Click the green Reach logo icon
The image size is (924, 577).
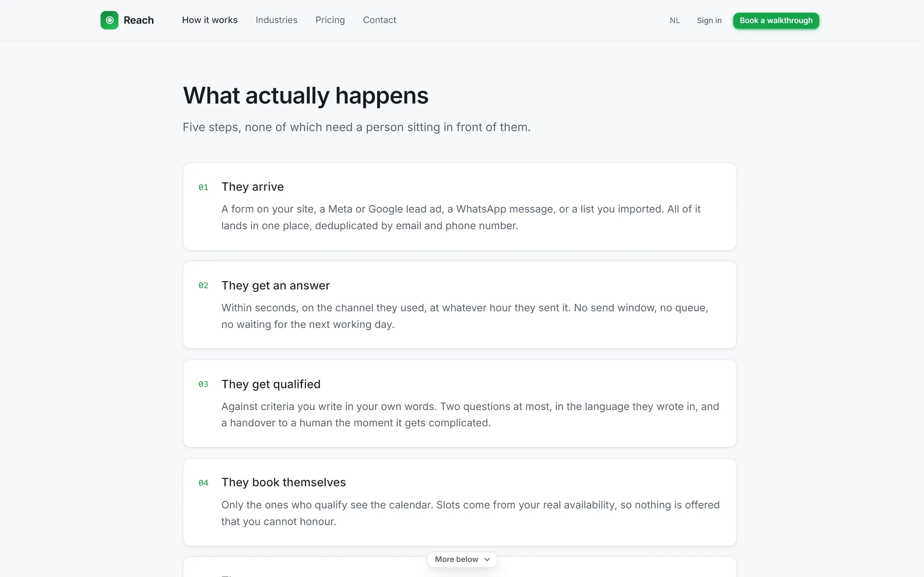click(x=109, y=20)
